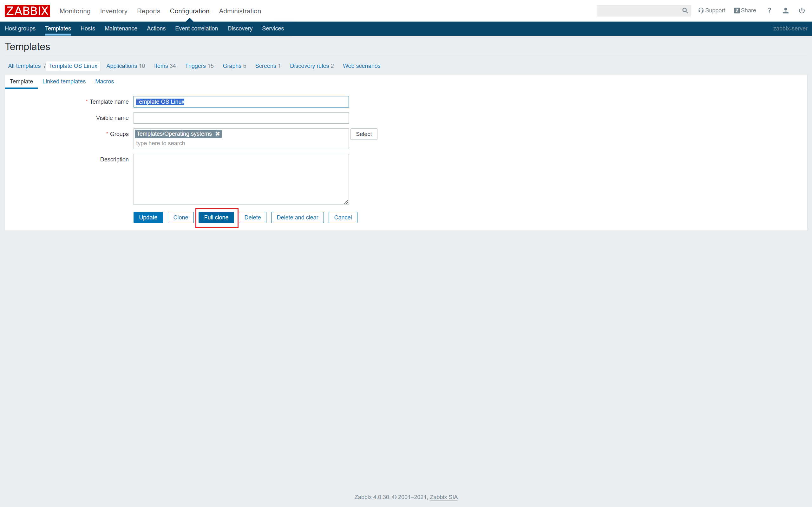Go to Actions submenu

coord(156,29)
